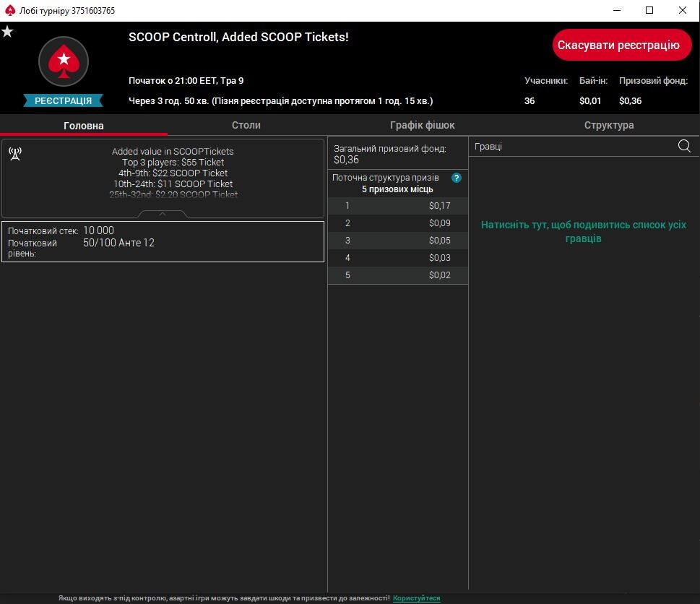Close the tournament lobby window

coord(683,10)
